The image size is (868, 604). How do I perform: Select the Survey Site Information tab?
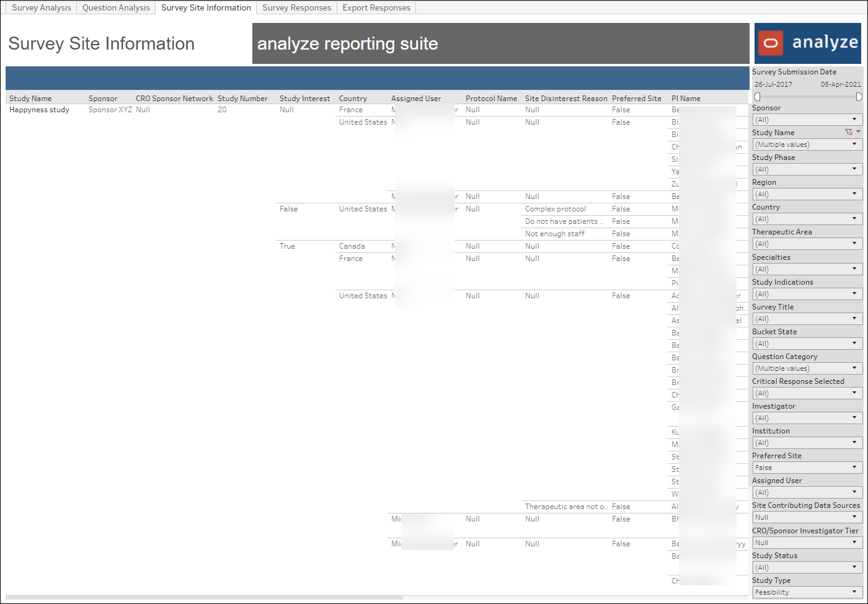(206, 7)
